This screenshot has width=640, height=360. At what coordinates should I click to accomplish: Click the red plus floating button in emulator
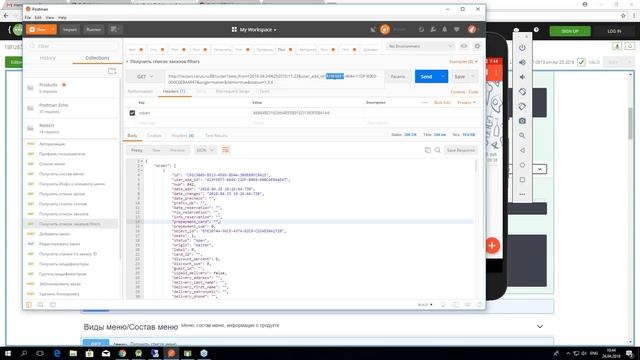click(492, 245)
